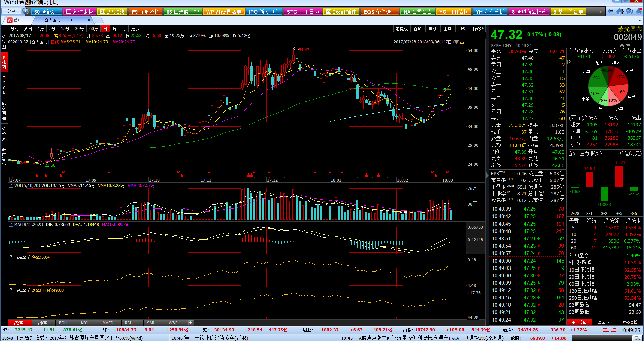Click the add-indicator plus icon after W&R tab

pyautogui.click(x=191, y=323)
